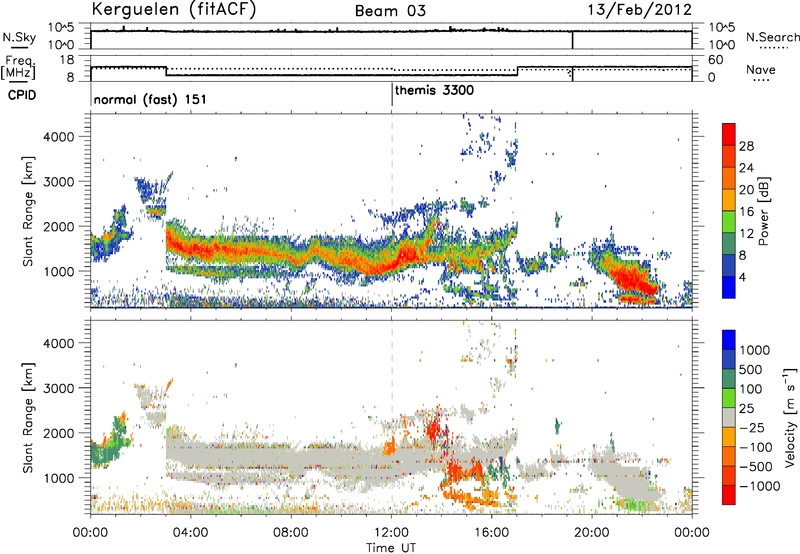Click the '4' tick on Power scale
The image size is (800, 554).
743,277
